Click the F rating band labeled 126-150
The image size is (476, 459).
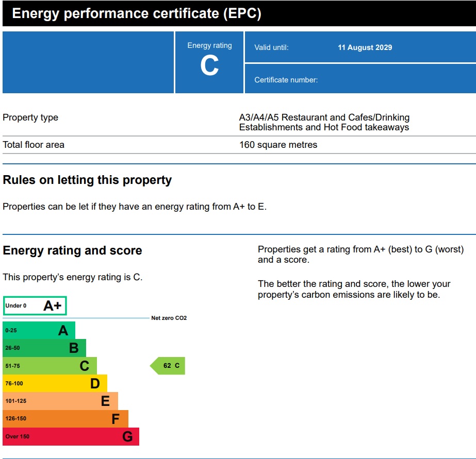pyautogui.click(x=65, y=419)
